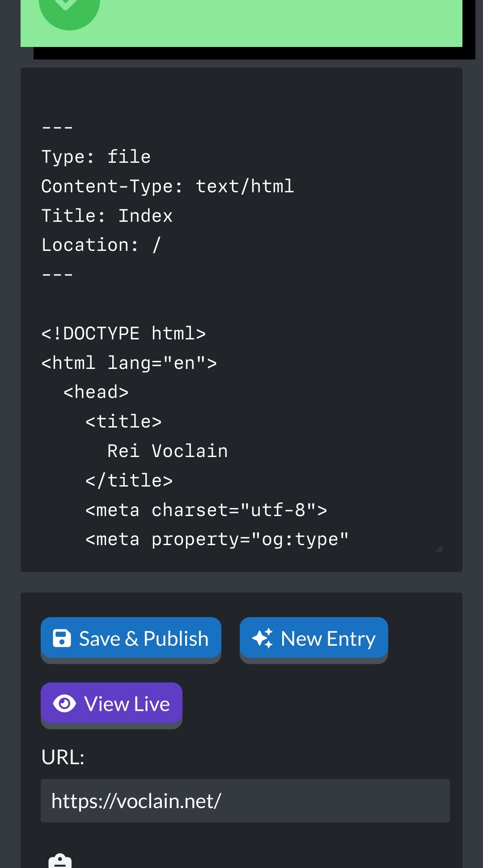
Task: Create a New Entry
Action: point(314,638)
